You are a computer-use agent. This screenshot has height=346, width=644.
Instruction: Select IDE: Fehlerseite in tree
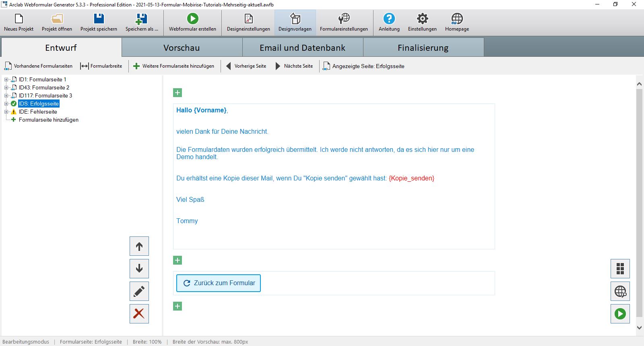coord(38,112)
